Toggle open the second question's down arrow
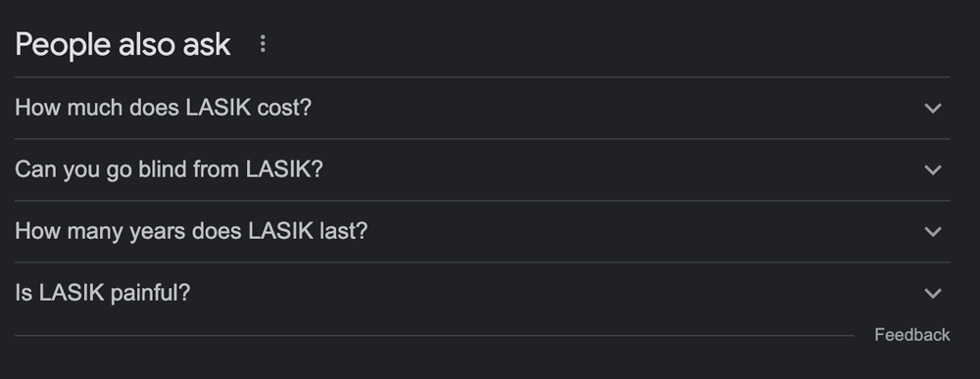980x379 pixels. [933, 169]
